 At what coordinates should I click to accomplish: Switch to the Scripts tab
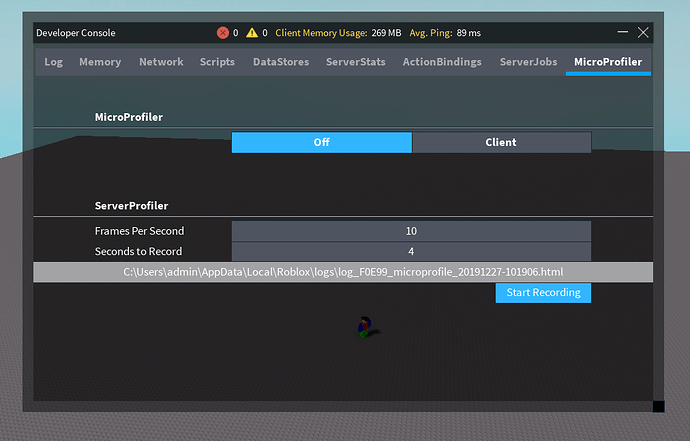[x=217, y=62]
